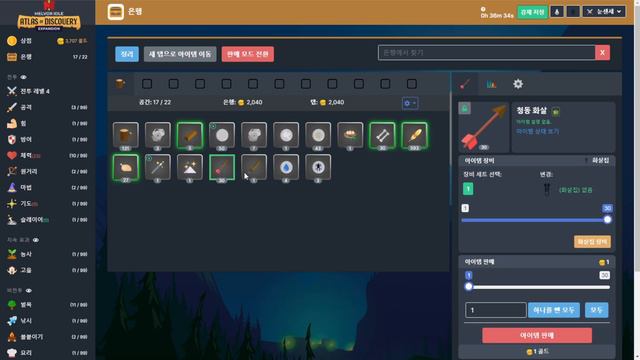The width and height of the screenshot is (640, 360).
Task: Click the 아이템 상태 보기 item stats link
Action: (x=538, y=131)
